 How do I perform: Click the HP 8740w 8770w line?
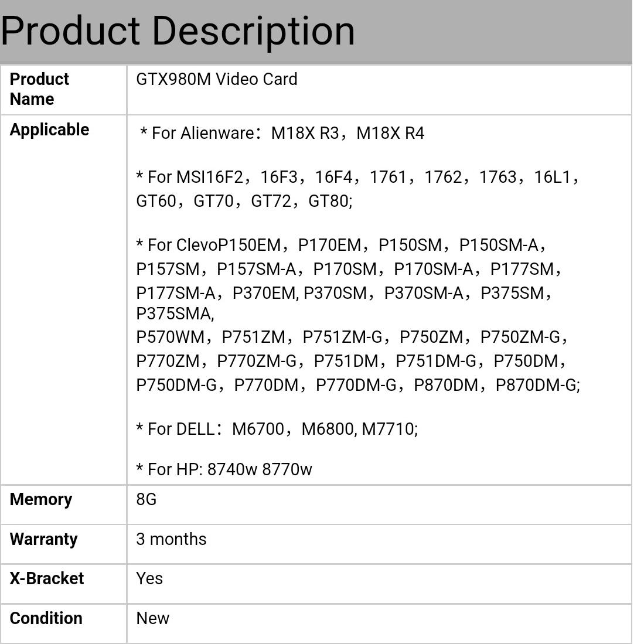[x=224, y=469]
